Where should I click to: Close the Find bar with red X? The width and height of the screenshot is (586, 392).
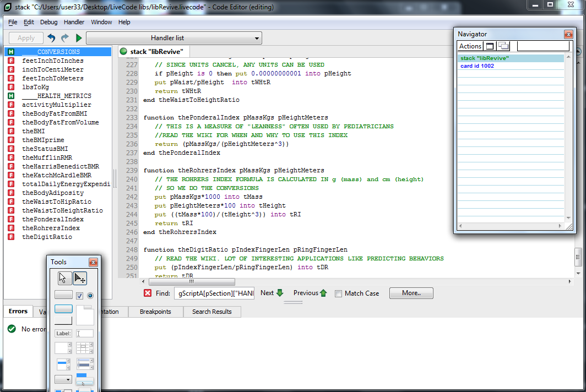click(x=148, y=293)
